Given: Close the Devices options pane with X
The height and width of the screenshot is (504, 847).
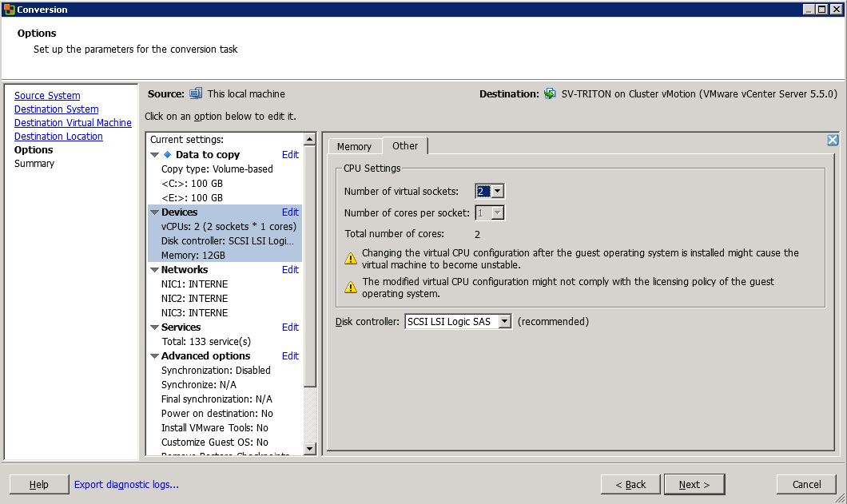Looking at the screenshot, I should [833, 140].
